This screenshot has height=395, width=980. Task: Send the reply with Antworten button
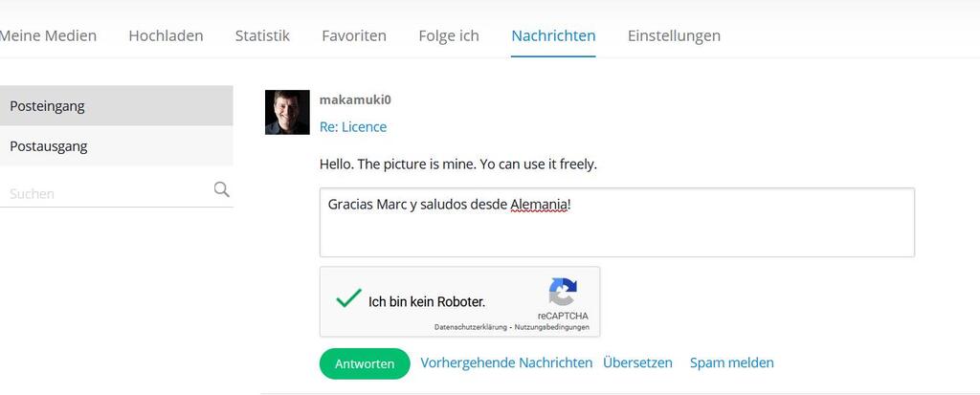click(x=365, y=363)
